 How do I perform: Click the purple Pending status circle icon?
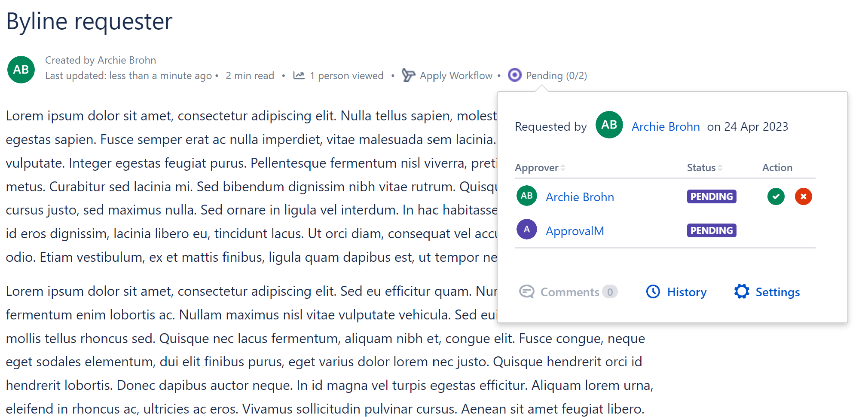pos(514,75)
